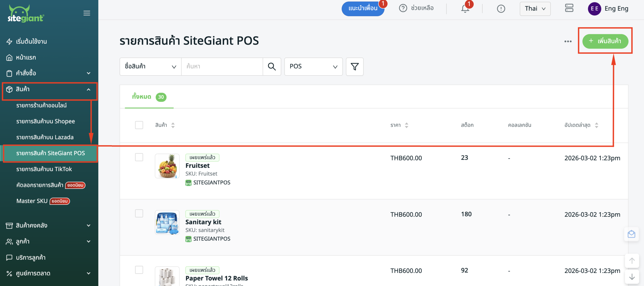Image resolution: width=644 pixels, height=286 pixels.
Task: Collapse sidebar with hamburger menu icon
Action: pos(87,13)
